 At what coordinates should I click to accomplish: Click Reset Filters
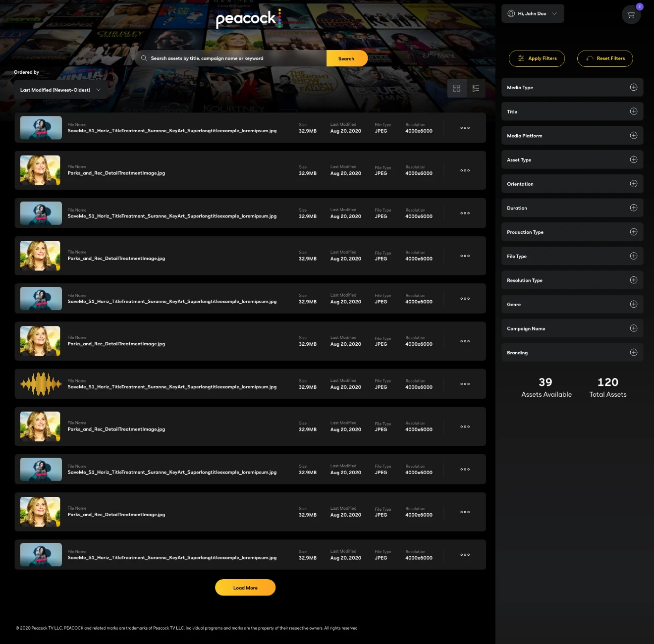pyautogui.click(x=605, y=58)
